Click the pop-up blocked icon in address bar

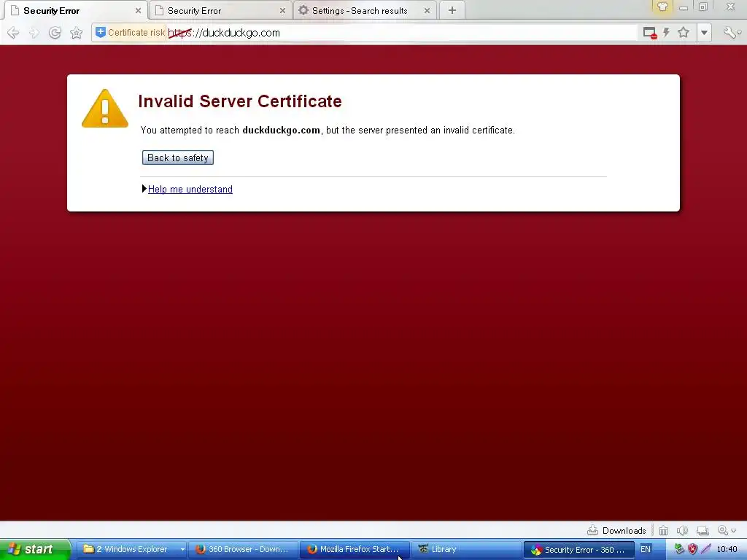point(650,33)
